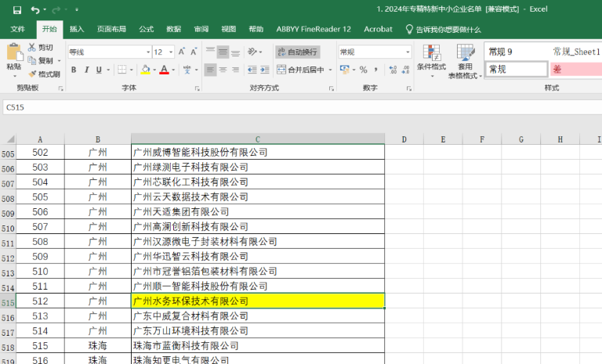Click the accounting number format icon
The width and height of the screenshot is (602, 364).
pos(344,70)
